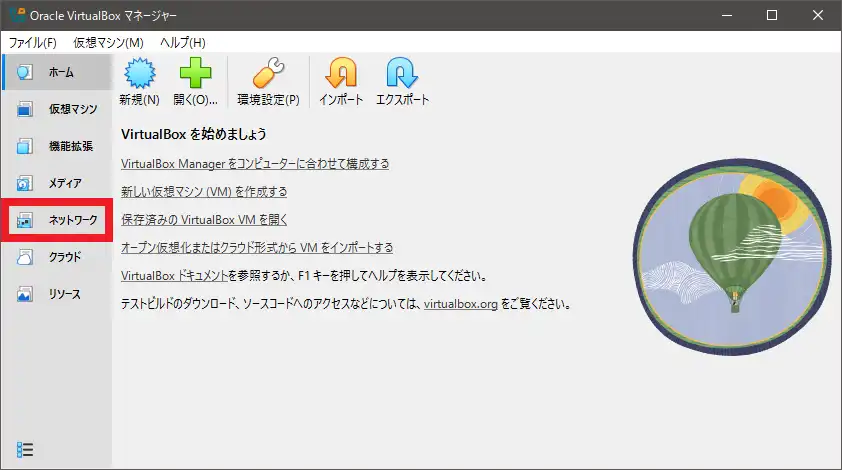Viewport: 842px width, 470px height.
Task: Maximize the VirtualBox Manager window
Action: coord(772,15)
